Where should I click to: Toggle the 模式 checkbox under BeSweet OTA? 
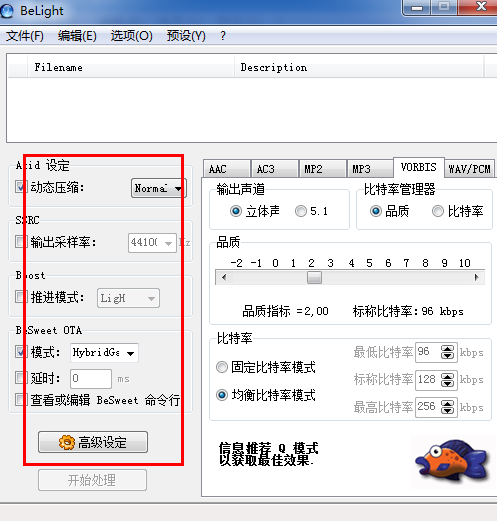pyautogui.click(x=21, y=352)
